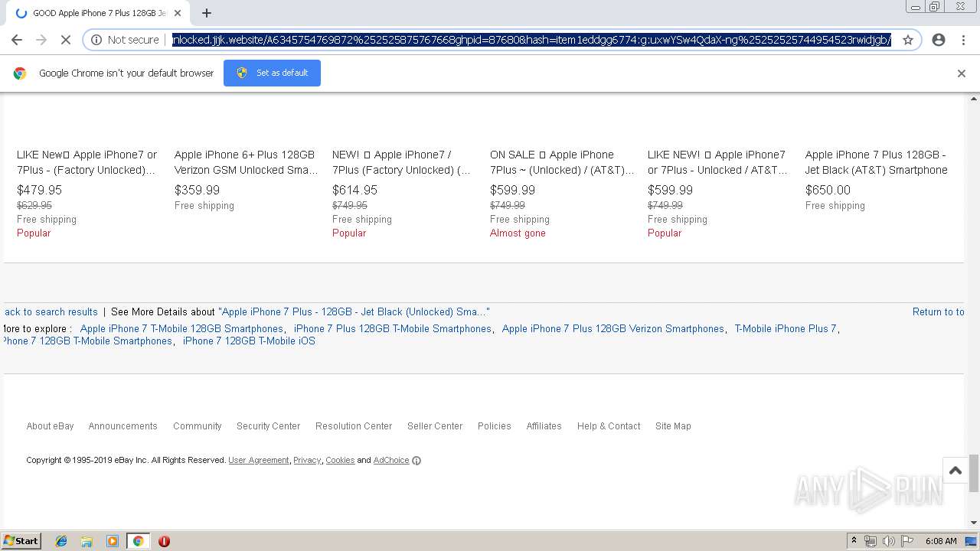Viewport: 980px width, 551px height.
Task: Open the Seller Center footer link
Action: point(435,426)
